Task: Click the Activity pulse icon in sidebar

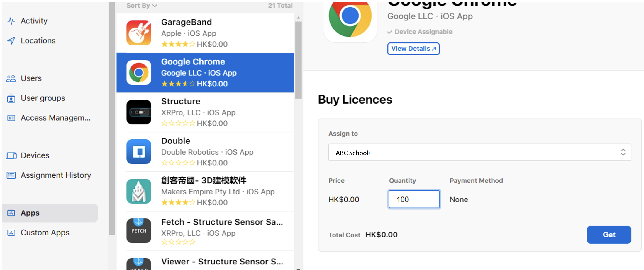Action: click(11, 21)
